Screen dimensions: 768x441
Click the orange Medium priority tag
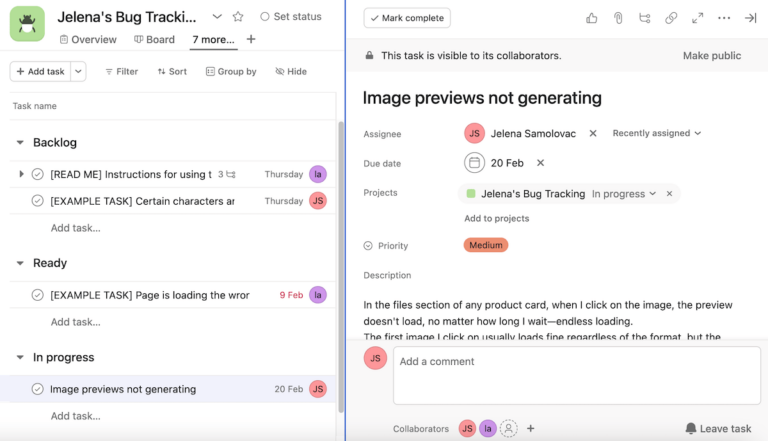pos(486,245)
